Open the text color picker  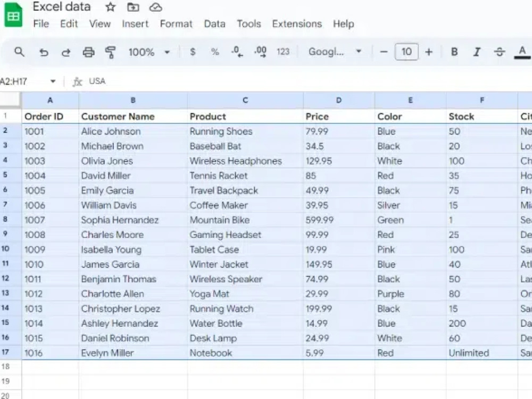click(522, 52)
